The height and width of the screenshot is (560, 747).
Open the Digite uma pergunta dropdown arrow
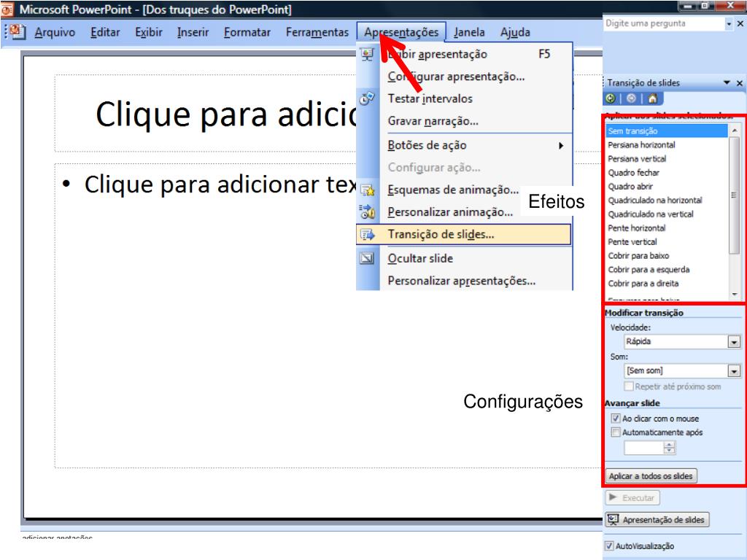(729, 23)
